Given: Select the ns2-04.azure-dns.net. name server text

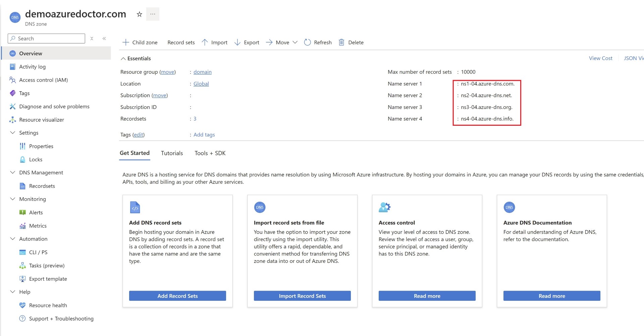Looking at the screenshot, I should (486, 95).
